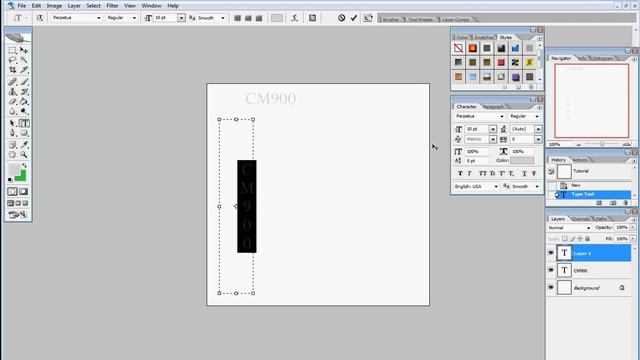Select the Slice tool
Viewport: 640px width, 360px height.
pyautogui.click(x=24, y=70)
